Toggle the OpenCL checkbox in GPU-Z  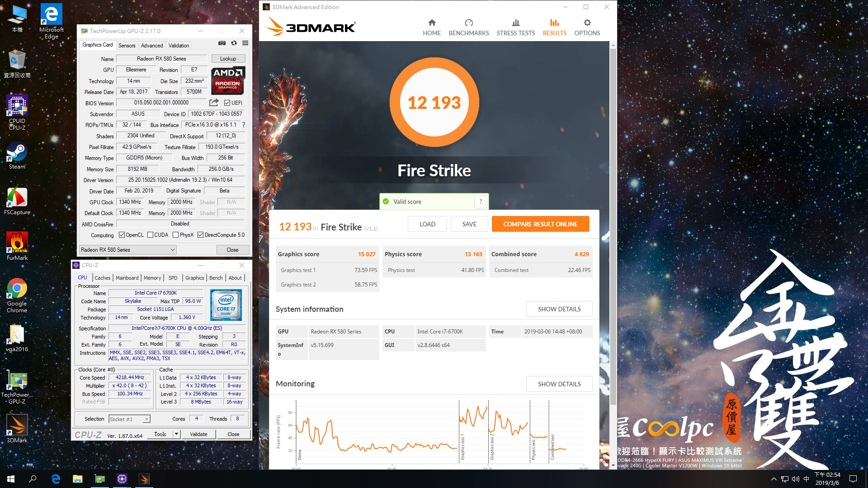coord(122,235)
